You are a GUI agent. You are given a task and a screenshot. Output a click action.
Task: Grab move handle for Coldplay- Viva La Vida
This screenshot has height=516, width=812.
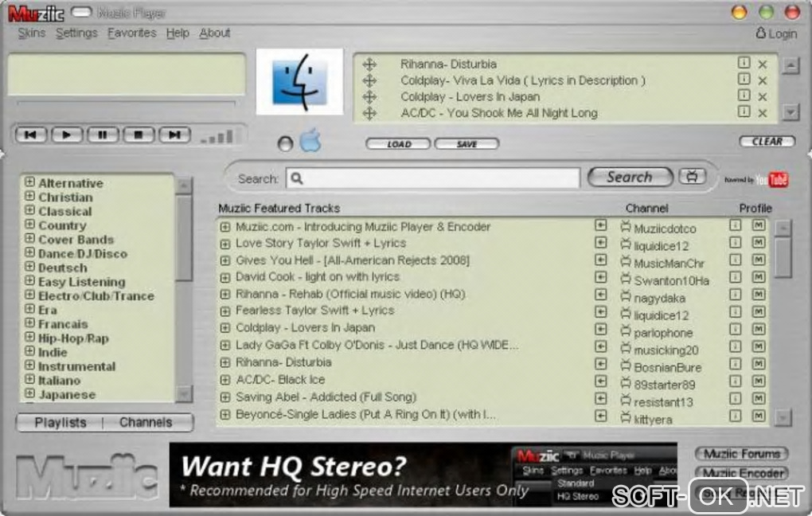369,80
